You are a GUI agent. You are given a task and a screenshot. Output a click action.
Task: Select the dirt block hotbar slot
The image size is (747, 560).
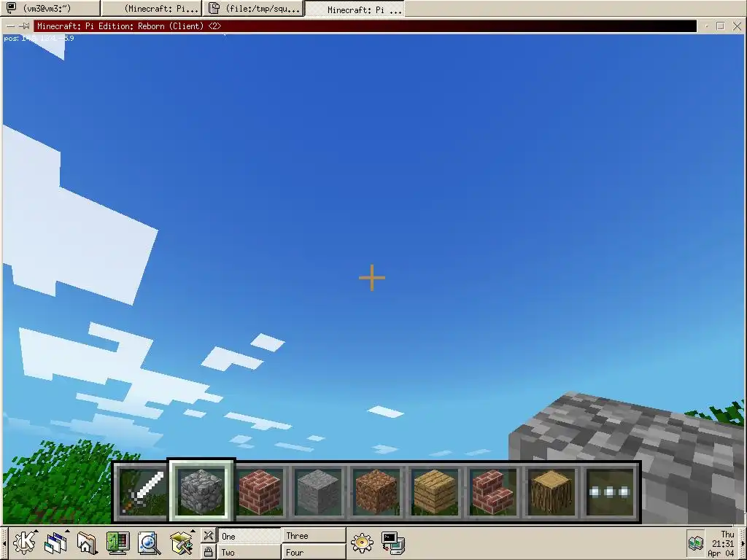376,491
